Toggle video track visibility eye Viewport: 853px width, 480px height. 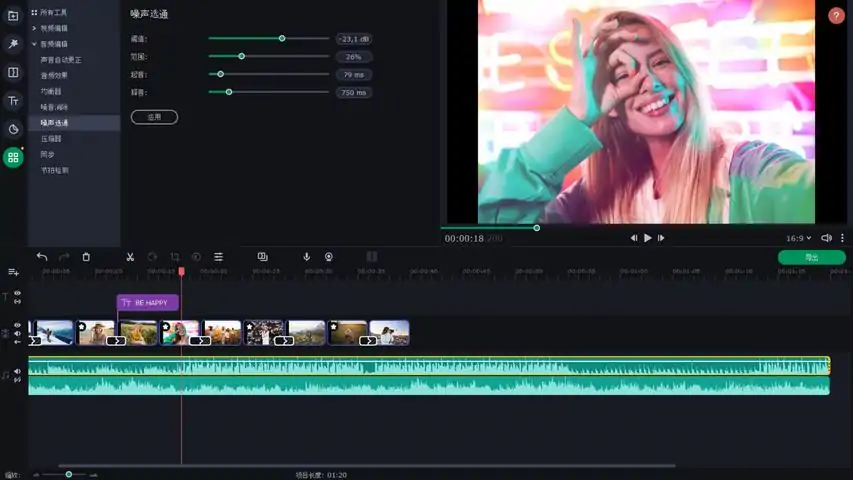tap(17, 325)
